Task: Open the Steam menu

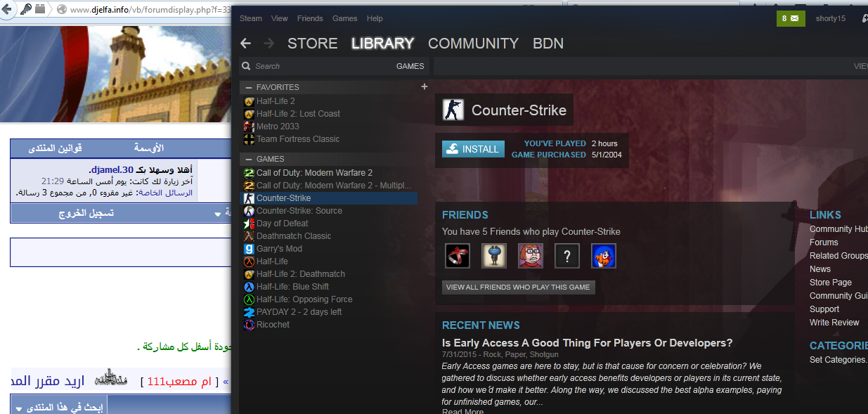Action: [251, 18]
